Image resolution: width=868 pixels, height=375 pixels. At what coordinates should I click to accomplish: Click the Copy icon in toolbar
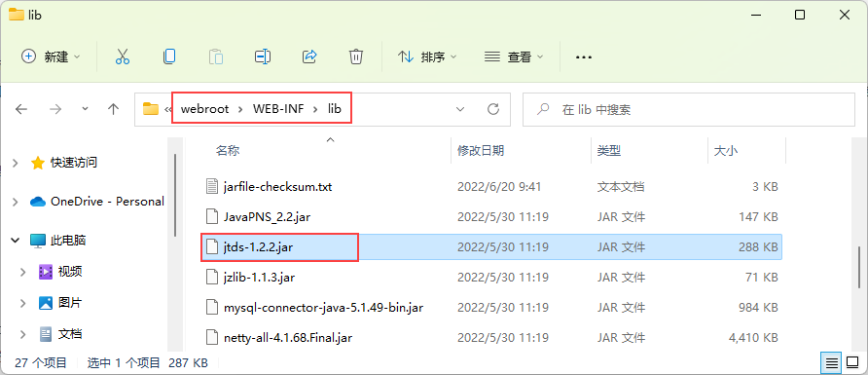[169, 56]
